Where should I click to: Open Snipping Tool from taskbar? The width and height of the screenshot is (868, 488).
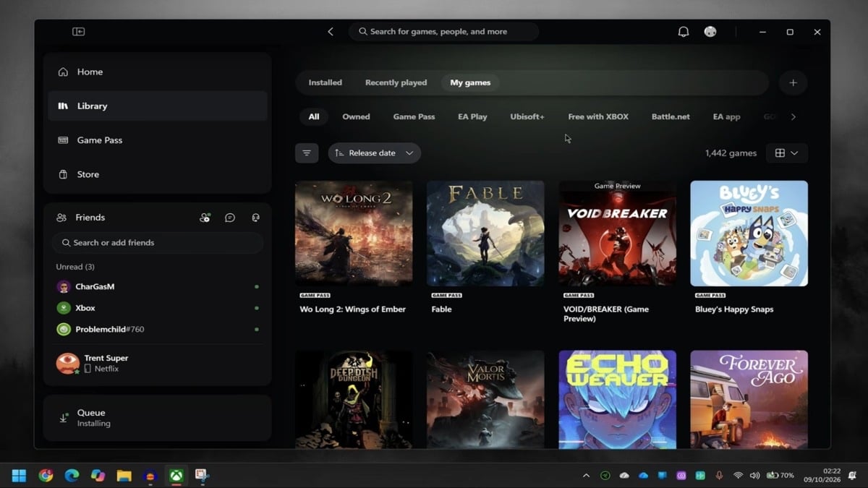202,476
